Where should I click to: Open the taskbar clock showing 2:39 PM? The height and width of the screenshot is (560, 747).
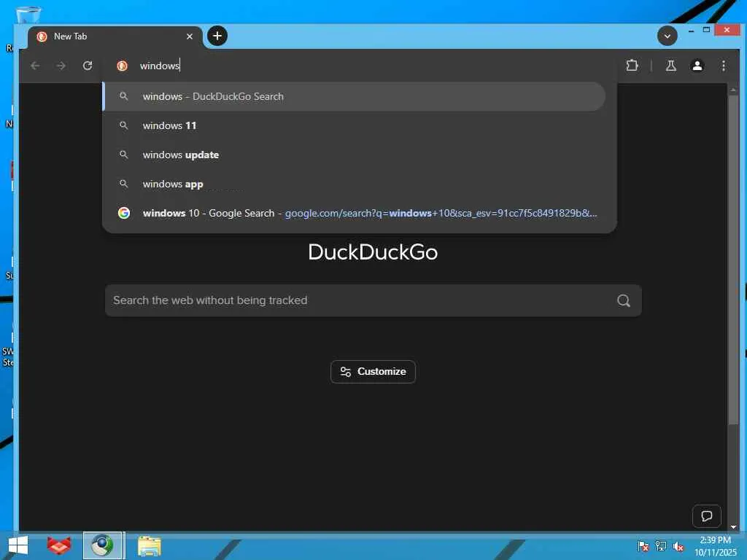[715, 546]
